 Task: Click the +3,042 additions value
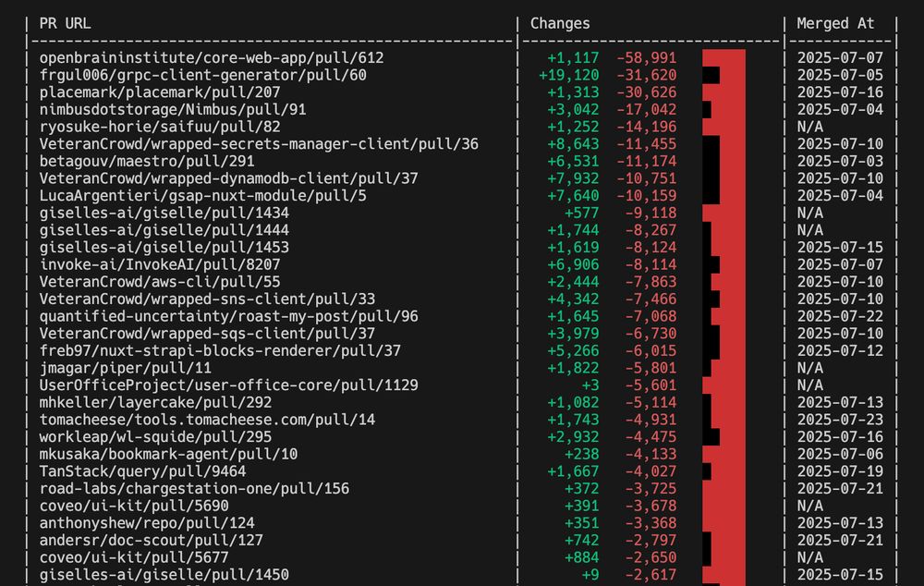pos(573,110)
